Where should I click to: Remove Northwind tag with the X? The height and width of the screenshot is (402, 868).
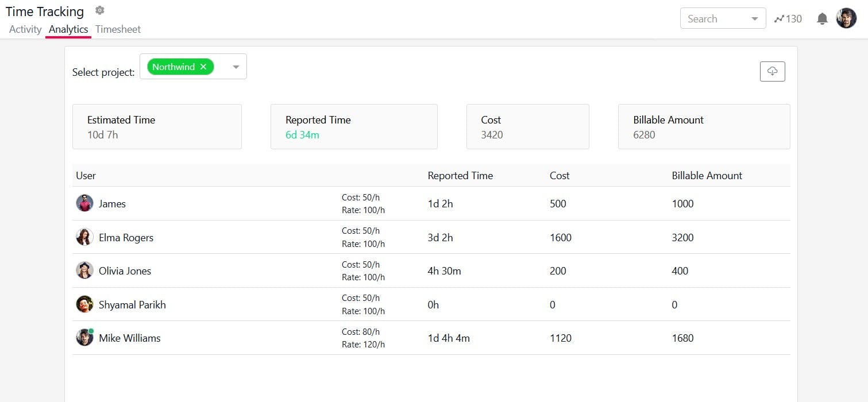(203, 67)
